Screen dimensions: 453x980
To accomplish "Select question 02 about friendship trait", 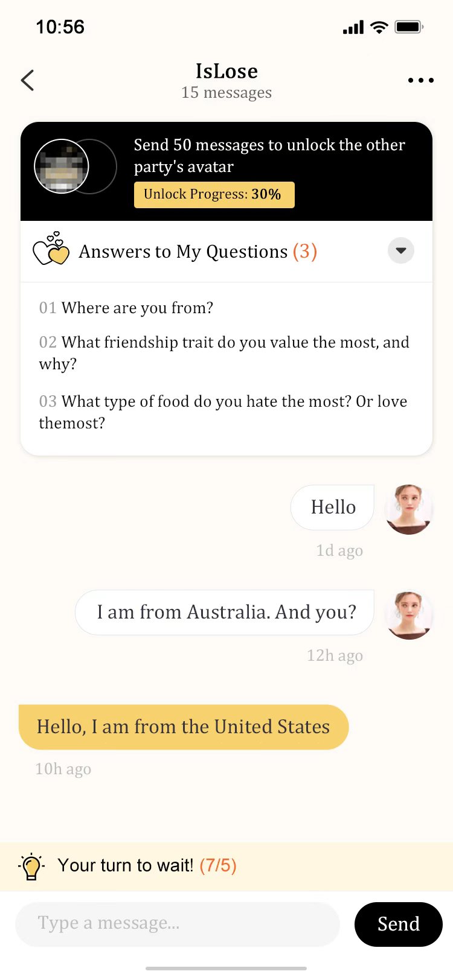I will [223, 352].
